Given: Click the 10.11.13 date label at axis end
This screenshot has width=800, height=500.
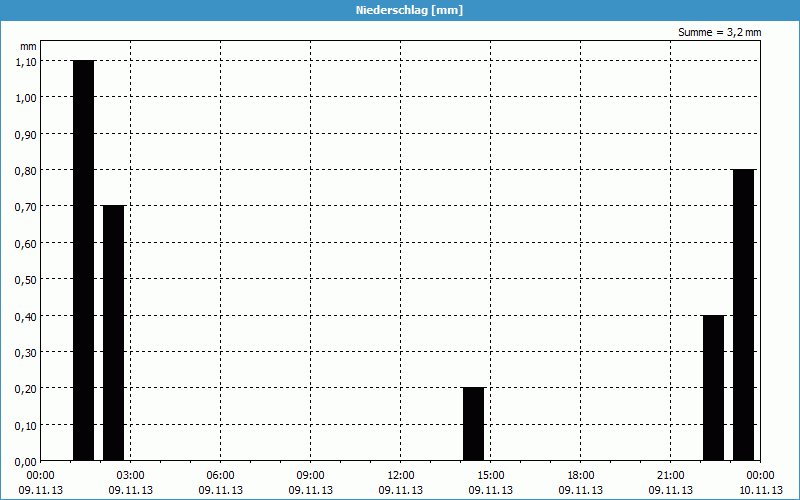Looking at the screenshot, I should 761,490.
